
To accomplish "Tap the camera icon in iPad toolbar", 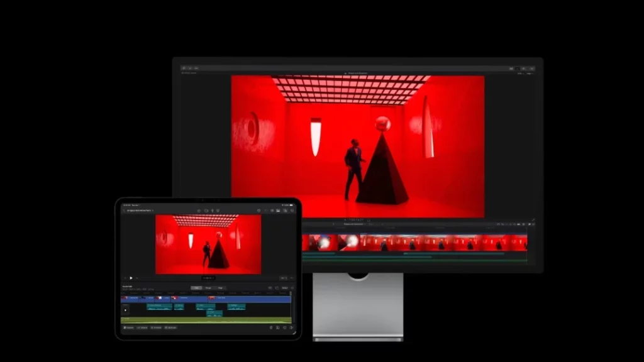I will point(206,211).
